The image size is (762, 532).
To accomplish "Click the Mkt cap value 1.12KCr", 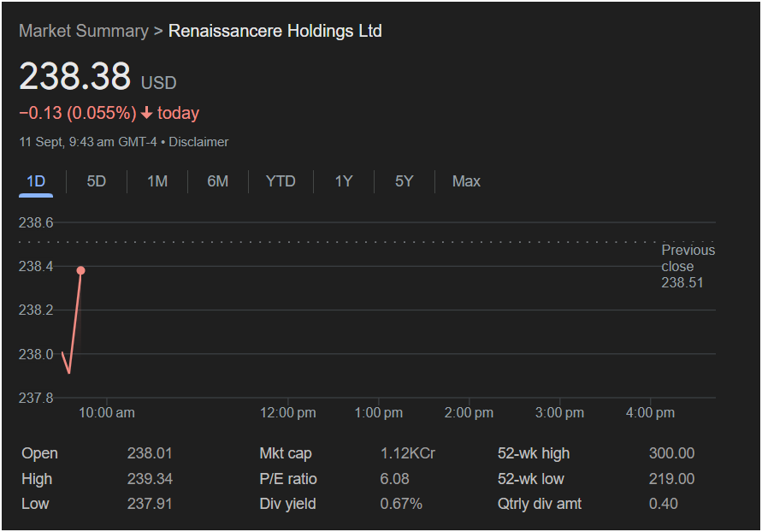I will point(408,453).
